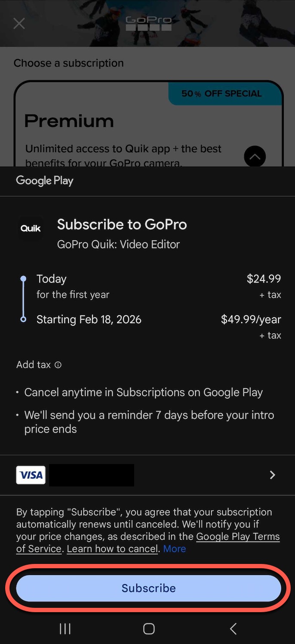Collapse the Premium plan card

[x=255, y=156]
